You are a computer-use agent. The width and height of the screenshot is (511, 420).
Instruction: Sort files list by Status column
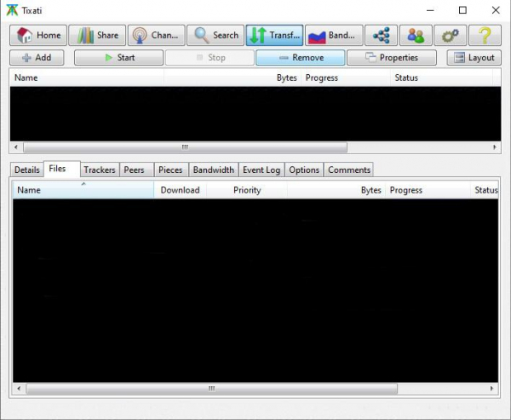click(x=485, y=190)
